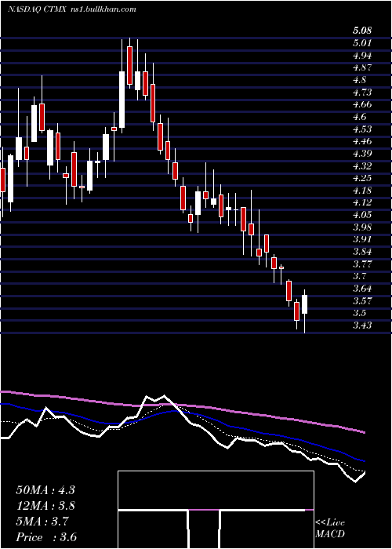Click the 3.5 price level label
392x549 pixels.
point(359,313)
